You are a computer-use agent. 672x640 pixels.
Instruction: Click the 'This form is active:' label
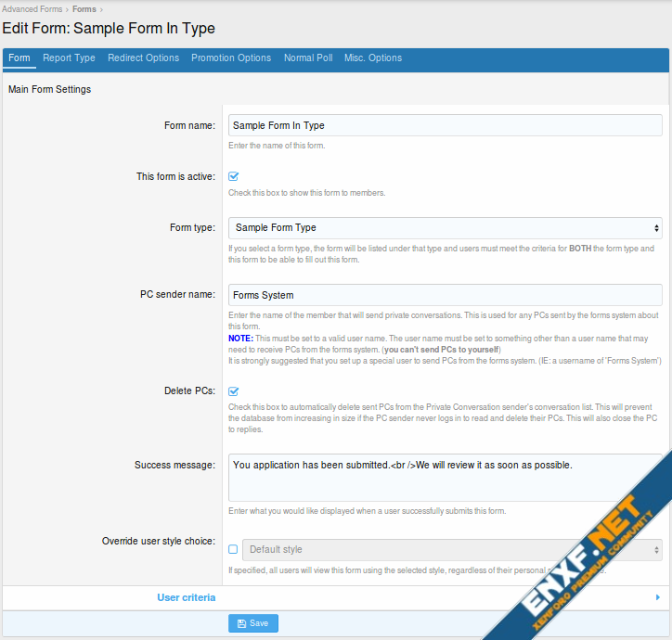point(175,176)
